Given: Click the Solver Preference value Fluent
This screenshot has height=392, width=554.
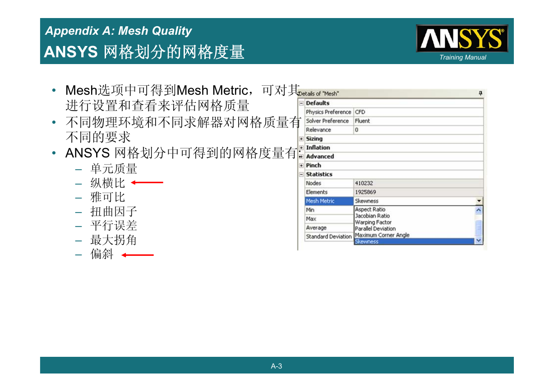Looking at the screenshot, I should 362,121.
